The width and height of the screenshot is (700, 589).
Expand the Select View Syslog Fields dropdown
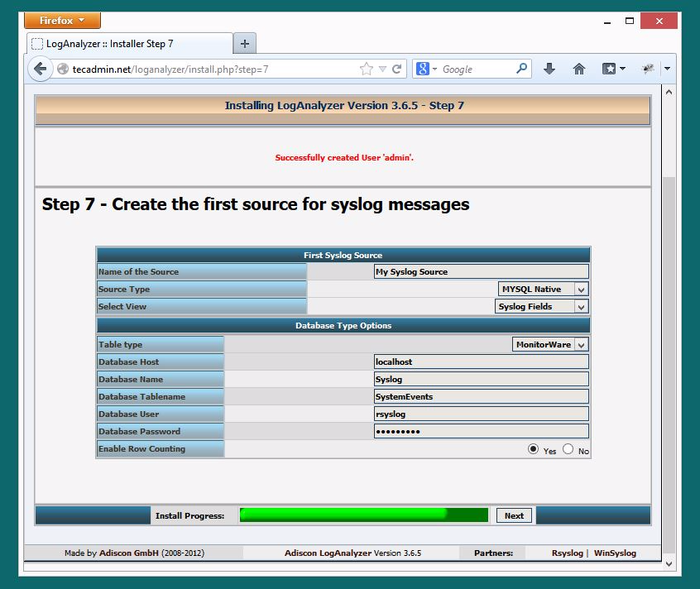pyautogui.click(x=541, y=307)
